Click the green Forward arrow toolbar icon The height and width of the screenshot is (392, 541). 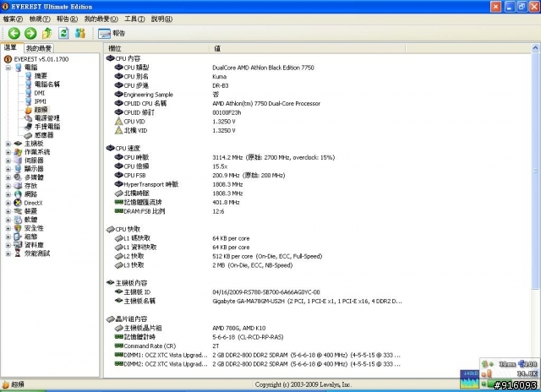pos(30,34)
